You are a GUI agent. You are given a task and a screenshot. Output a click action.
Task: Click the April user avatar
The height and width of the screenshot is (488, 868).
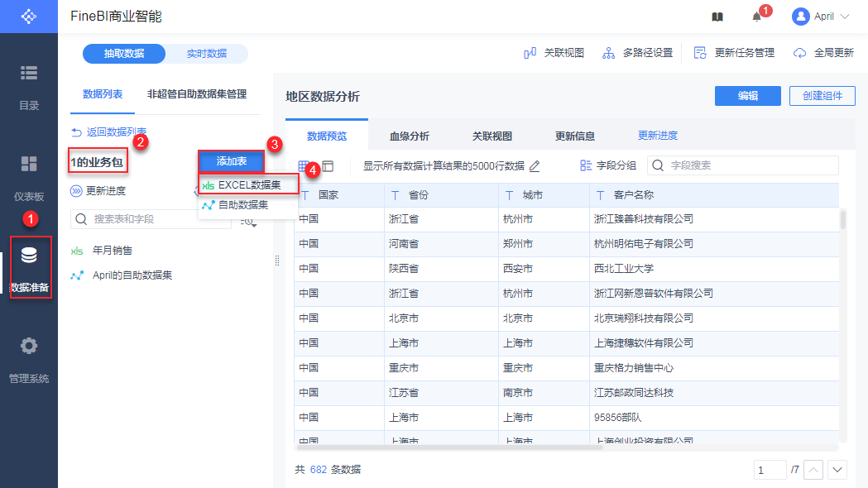800,17
